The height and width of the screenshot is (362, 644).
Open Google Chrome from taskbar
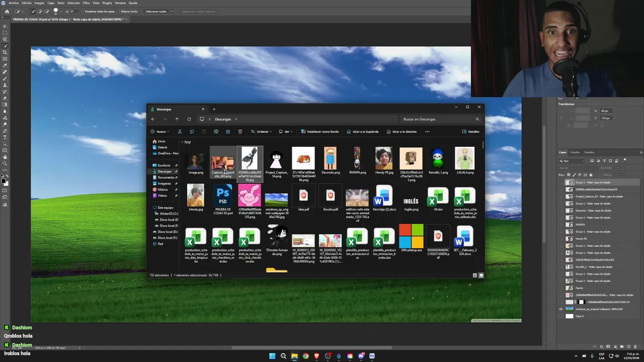(305, 356)
